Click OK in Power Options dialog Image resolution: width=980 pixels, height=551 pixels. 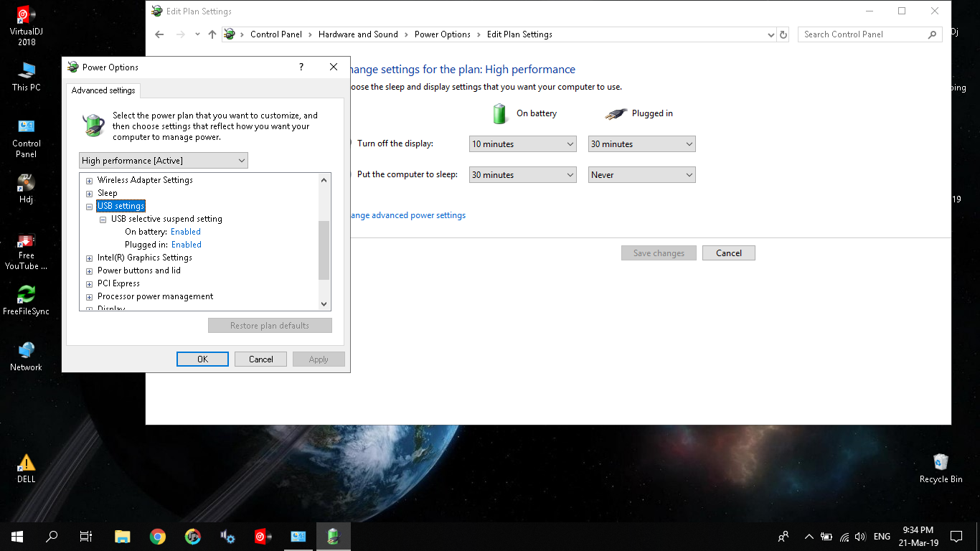pos(202,359)
